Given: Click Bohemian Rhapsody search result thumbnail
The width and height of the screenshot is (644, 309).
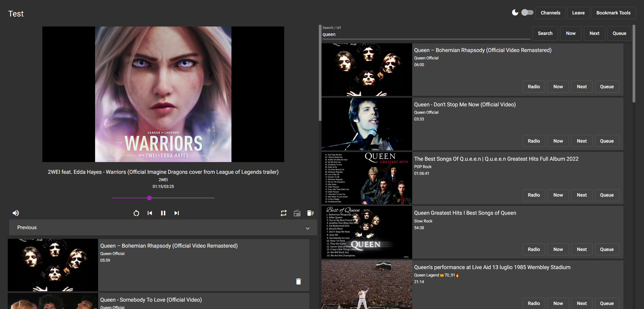Looking at the screenshot, I should (x=367, y=69).
